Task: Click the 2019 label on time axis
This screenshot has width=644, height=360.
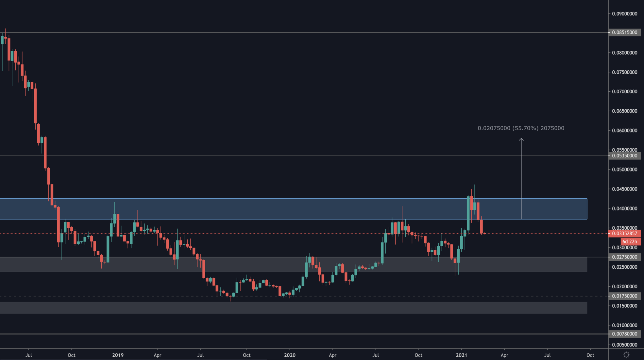Action: pyautogui.click(x=118, y=355)
